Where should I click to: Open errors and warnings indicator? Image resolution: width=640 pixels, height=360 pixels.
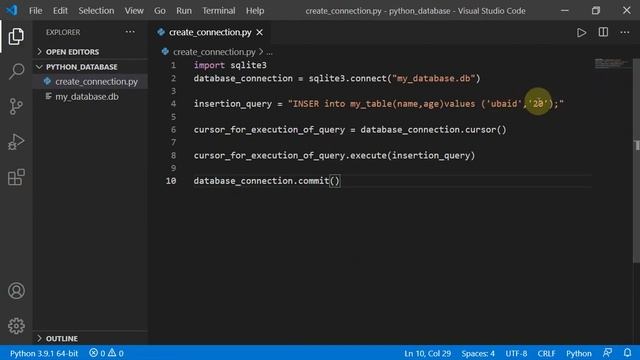(x=107, y=353)
